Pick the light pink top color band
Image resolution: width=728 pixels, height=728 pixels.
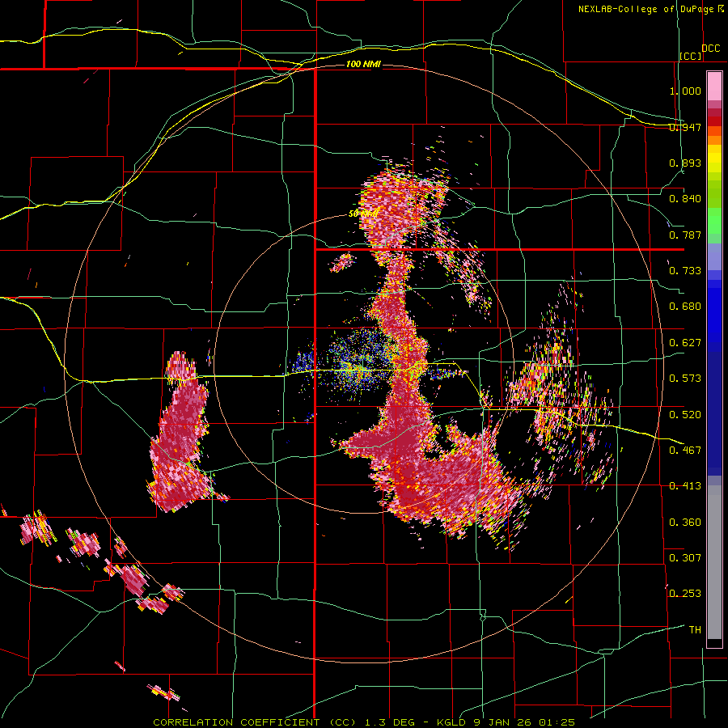(x=714, y=86)
